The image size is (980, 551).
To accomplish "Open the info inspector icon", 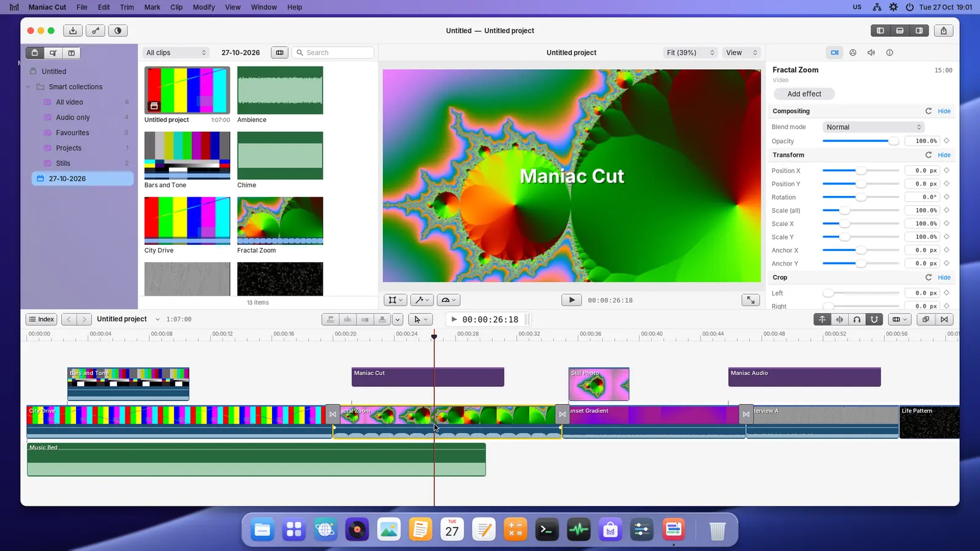I will [889, 53].
